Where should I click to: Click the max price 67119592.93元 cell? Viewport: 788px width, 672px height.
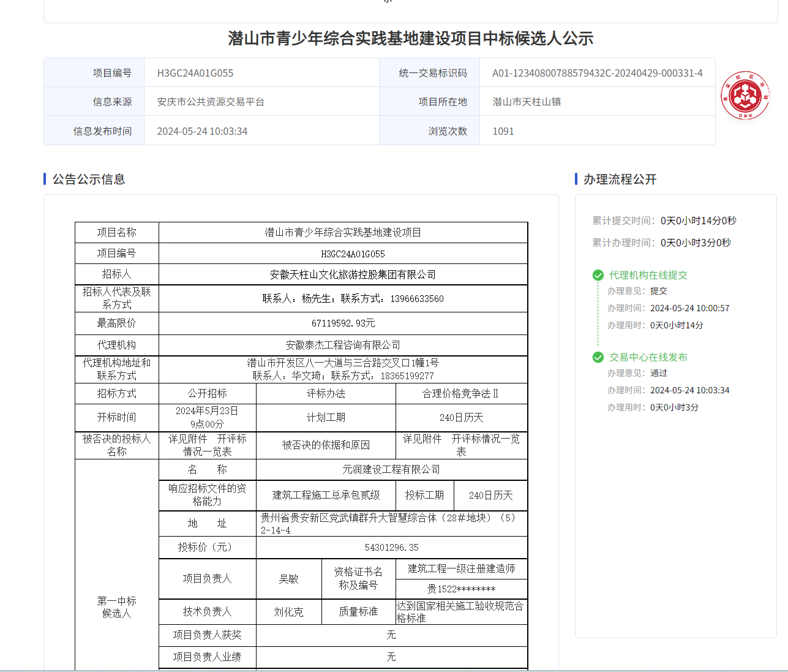point(343,323)
